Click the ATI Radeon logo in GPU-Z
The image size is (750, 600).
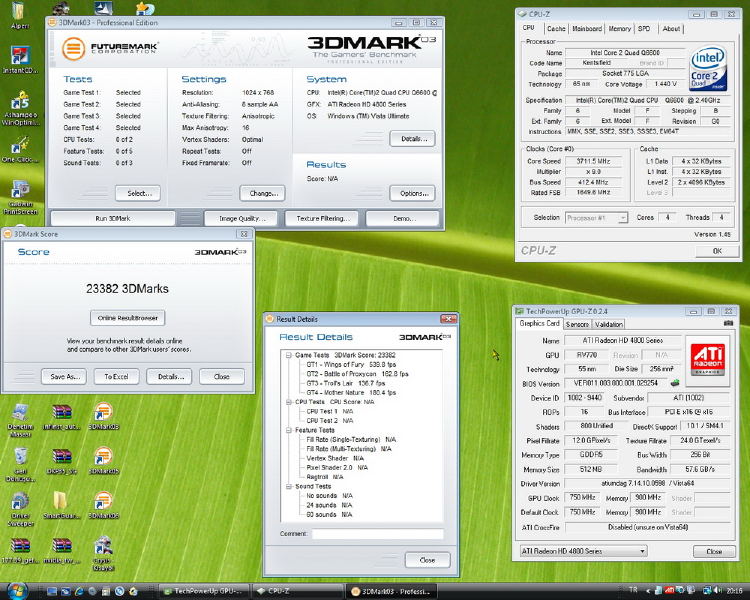point(707,360)
